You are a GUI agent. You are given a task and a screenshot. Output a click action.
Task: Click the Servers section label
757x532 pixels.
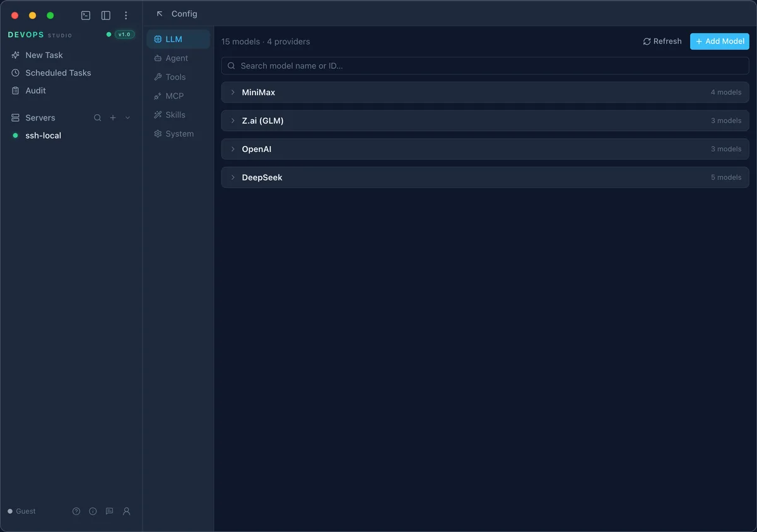(x=40, y=118)
